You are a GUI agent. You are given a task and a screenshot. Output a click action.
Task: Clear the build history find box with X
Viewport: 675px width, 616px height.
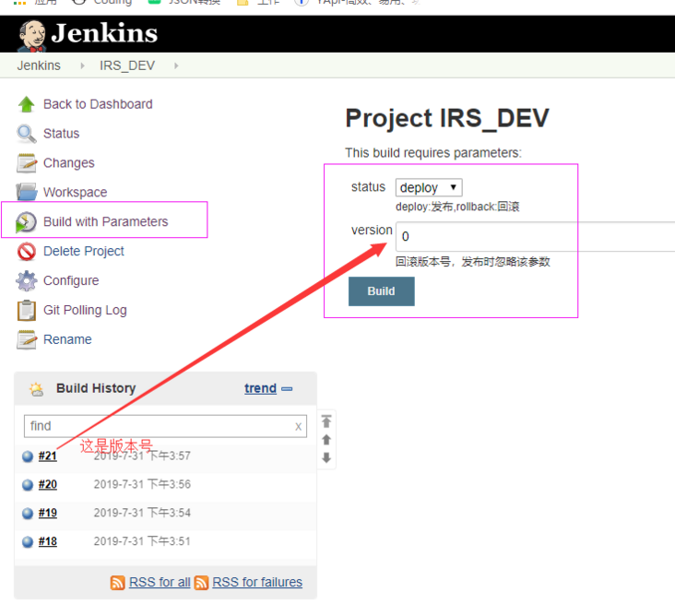(x=298, y=427)
